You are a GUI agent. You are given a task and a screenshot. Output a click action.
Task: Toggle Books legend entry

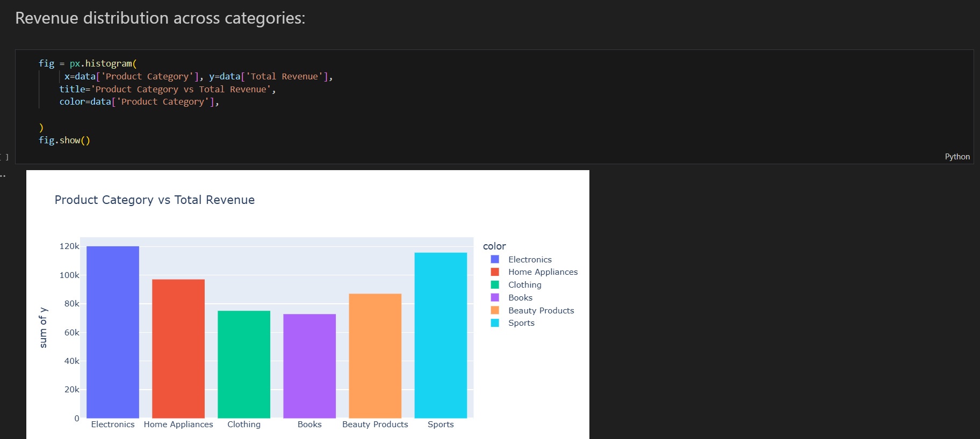pyautogui.click(x=511, y=298)
